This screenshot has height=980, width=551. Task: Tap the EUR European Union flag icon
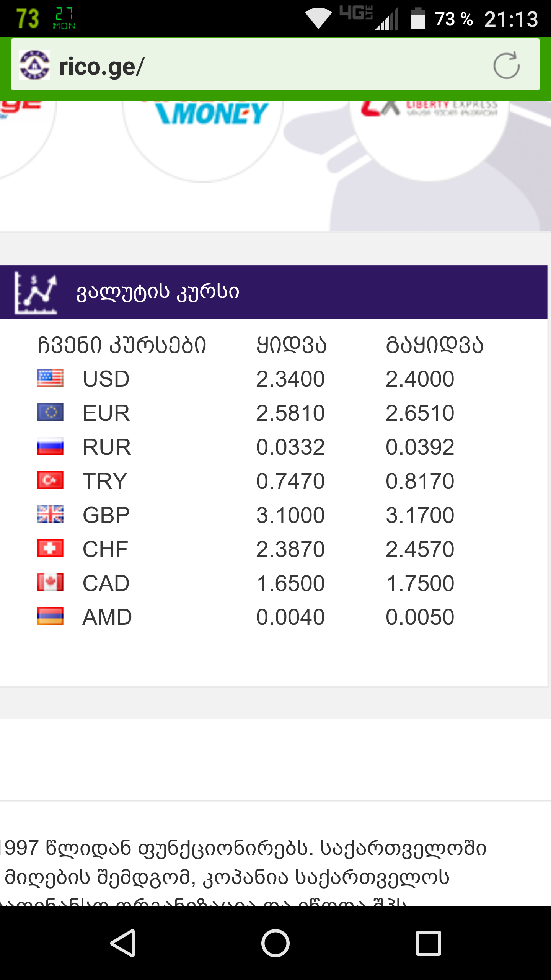[50, 412]
